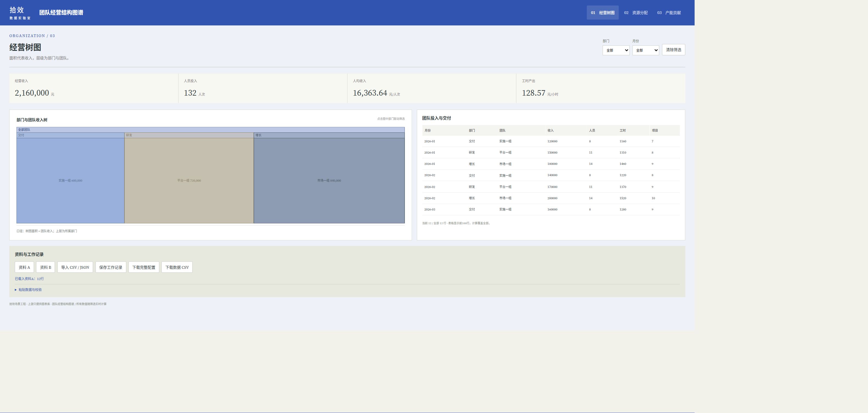The width and height of the screenshot is (868, 413).
Task: Open the 月份 filter dropdown
Action: [x=646, y=50]
